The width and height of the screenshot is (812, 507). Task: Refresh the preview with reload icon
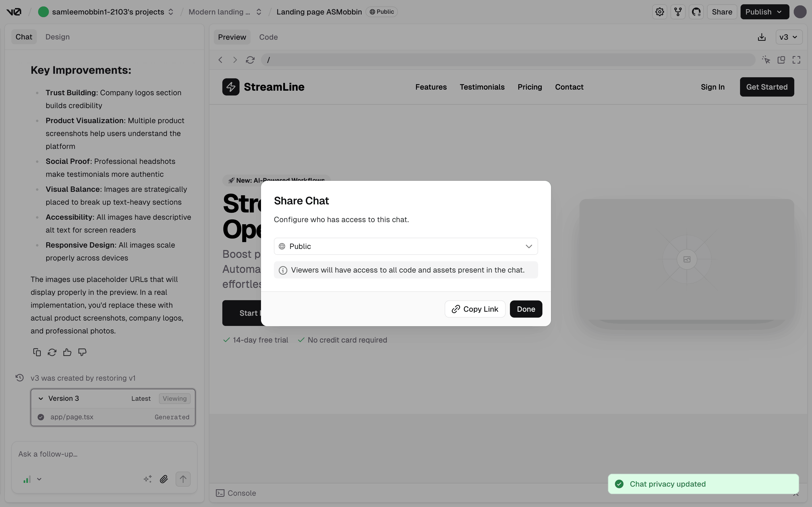[250, 60]
